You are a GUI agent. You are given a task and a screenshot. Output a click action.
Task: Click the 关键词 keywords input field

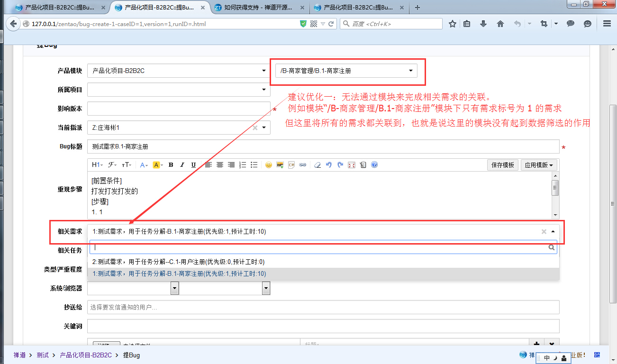[323, 326]
